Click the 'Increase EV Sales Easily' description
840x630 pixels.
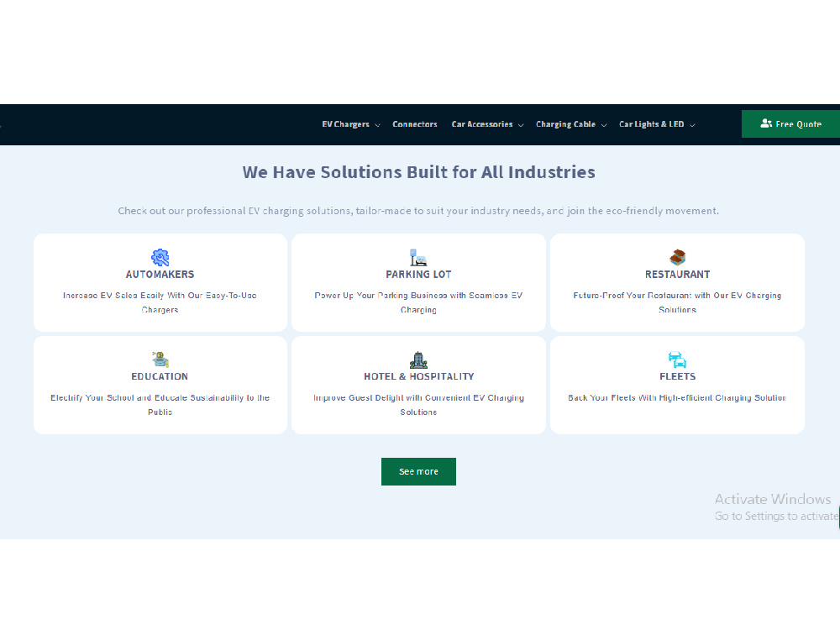click(160, 302)
